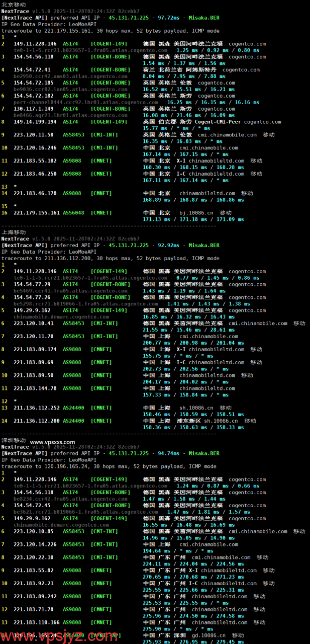Click hop IP 223.120.11.50

point(34,135)
